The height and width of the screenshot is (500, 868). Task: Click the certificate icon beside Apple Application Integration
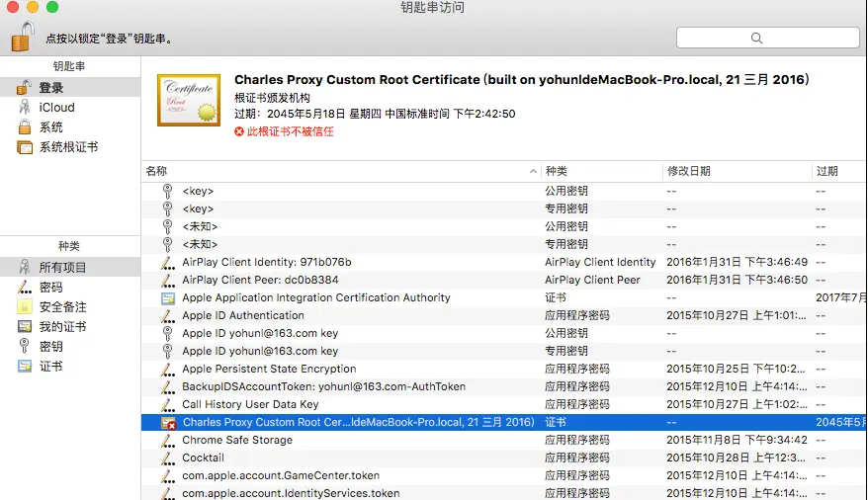click(x=168, y=298)
